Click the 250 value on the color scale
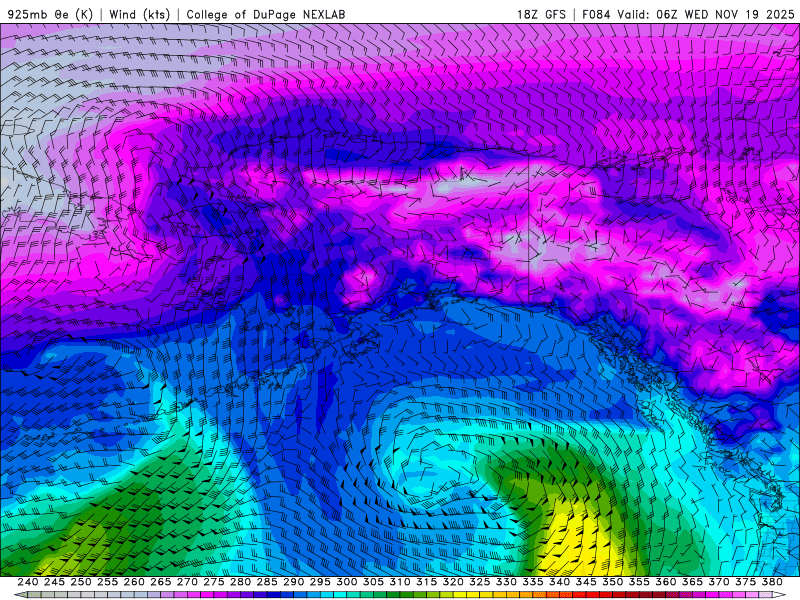The image size is (800, 600). click(x=81, y=582)
